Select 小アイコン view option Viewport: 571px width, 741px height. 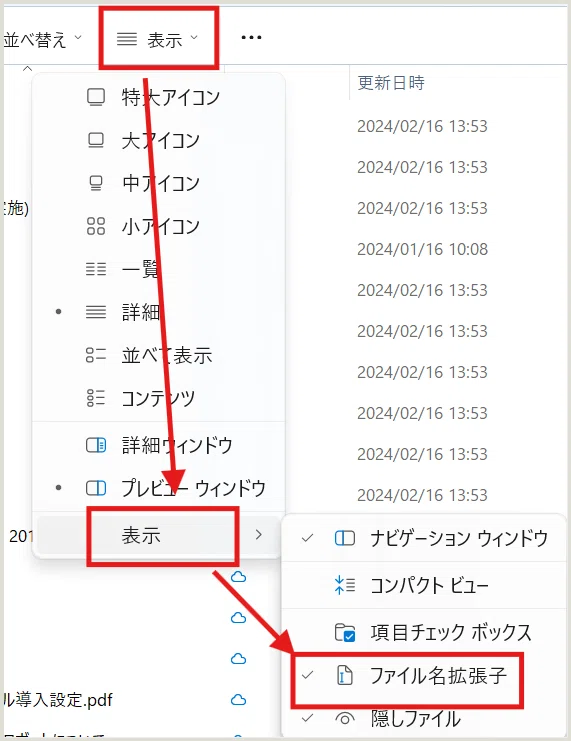pos(159,226)
